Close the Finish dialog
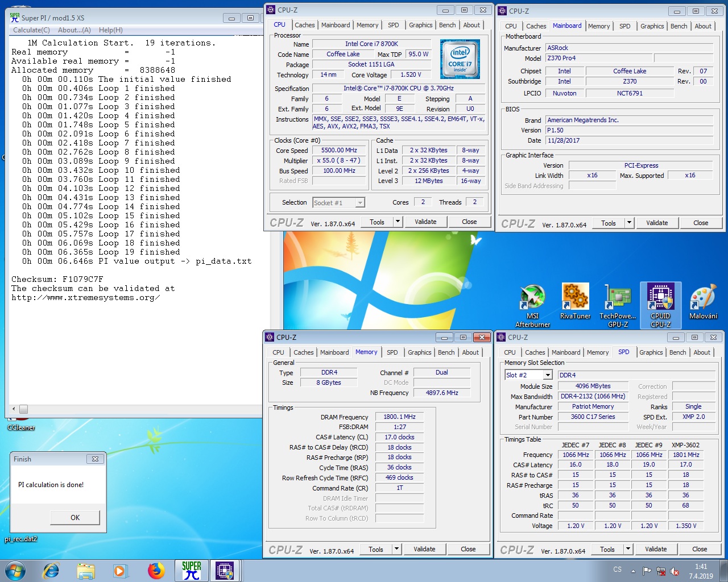The height and width of the screenshot is (582, 728). point(95,459)
